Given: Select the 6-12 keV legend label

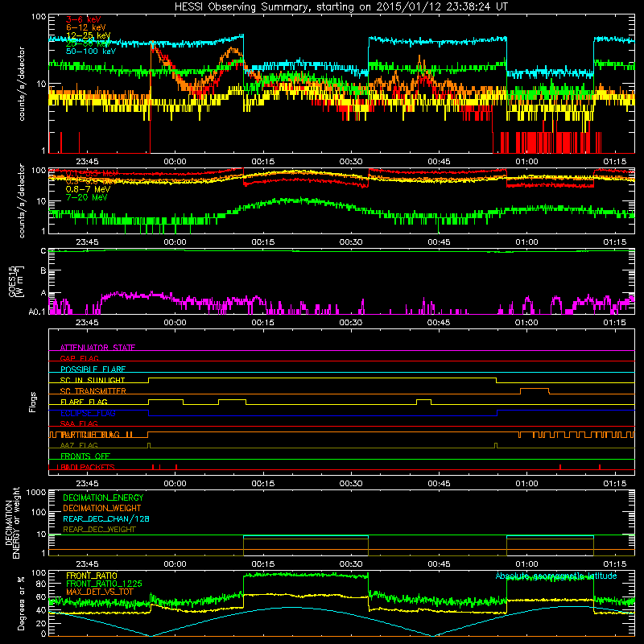Looking at the screenshot, I should tap(86, 27).
